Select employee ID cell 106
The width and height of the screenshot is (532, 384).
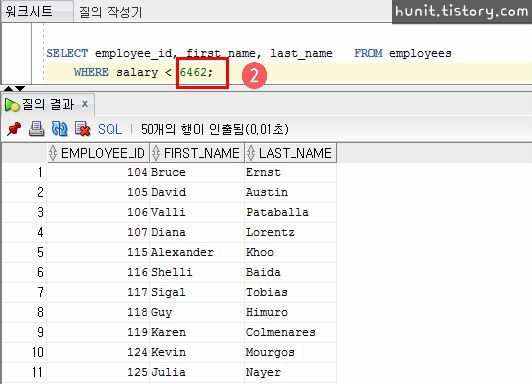tap(98, 212)
